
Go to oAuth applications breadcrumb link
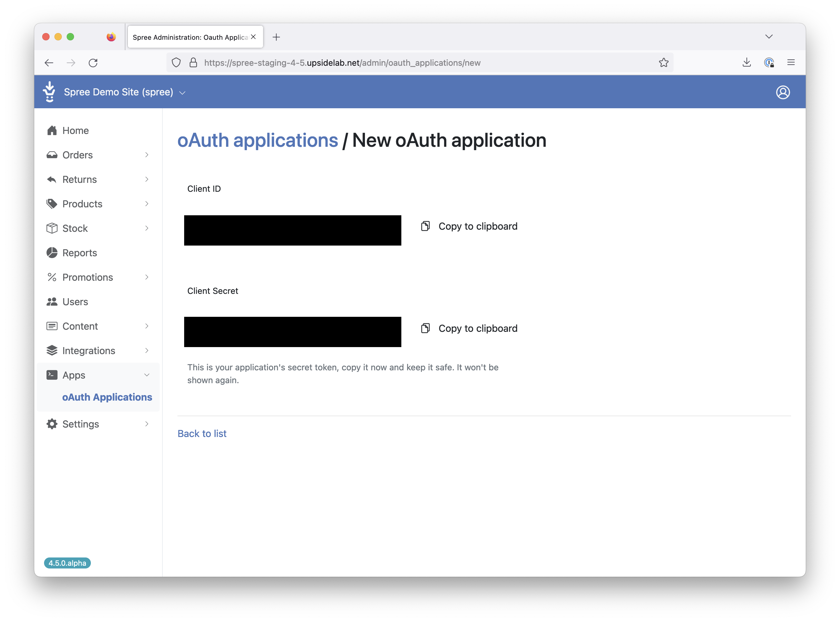258,140
